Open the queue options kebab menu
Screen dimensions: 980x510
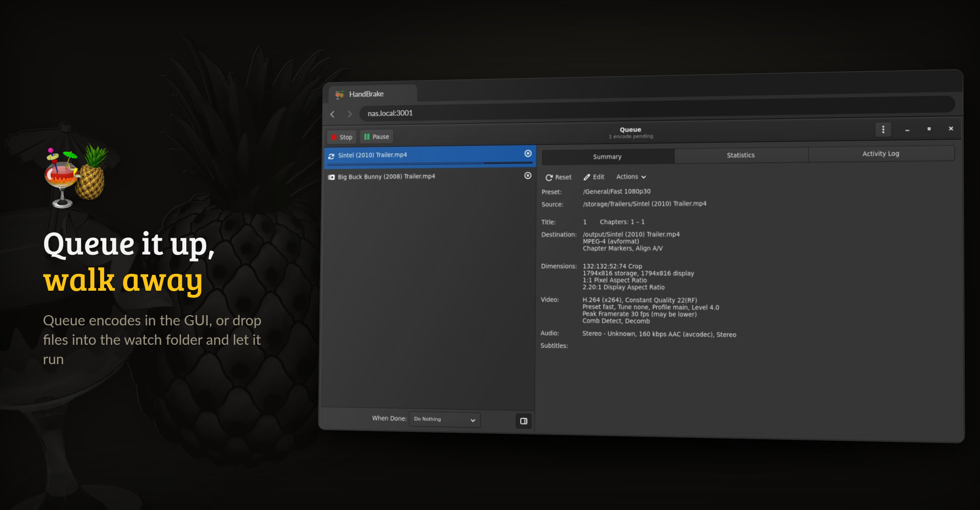tap(883, 130)
